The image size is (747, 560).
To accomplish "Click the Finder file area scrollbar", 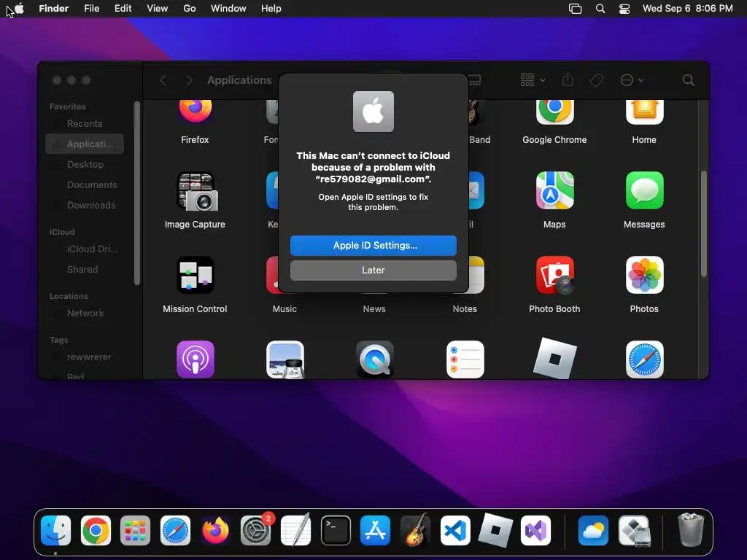I will pos(704,224).
